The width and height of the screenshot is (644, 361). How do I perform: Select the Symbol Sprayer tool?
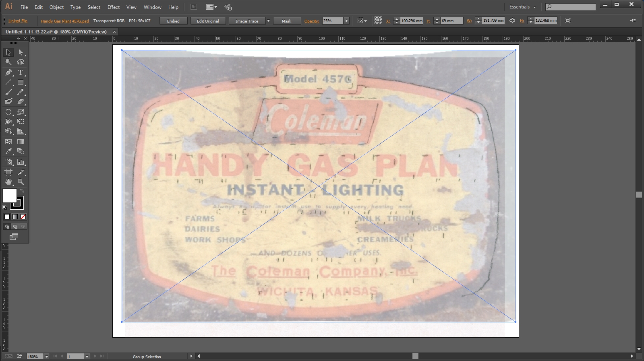pyautogui.click(x=8, y=162)
